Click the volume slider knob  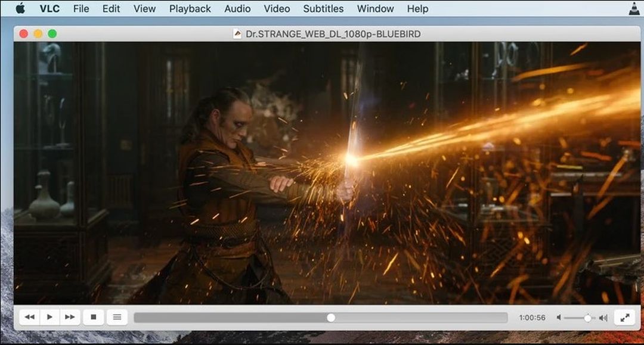(588, 318)
